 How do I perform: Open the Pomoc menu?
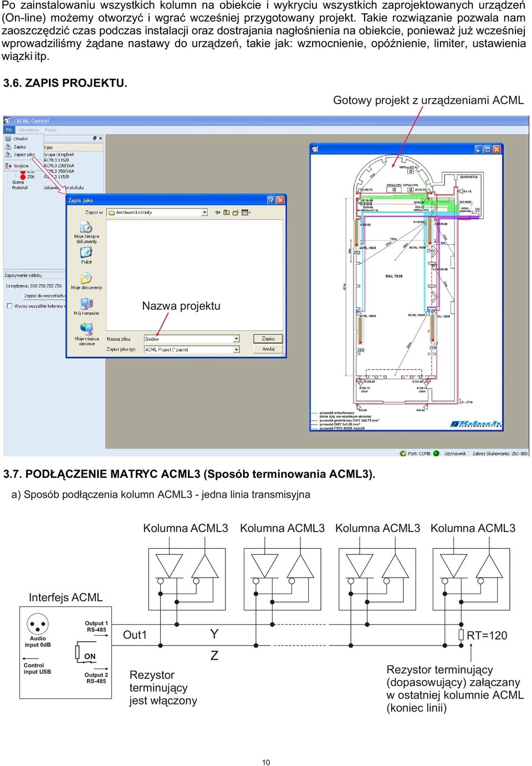point(50,130)
